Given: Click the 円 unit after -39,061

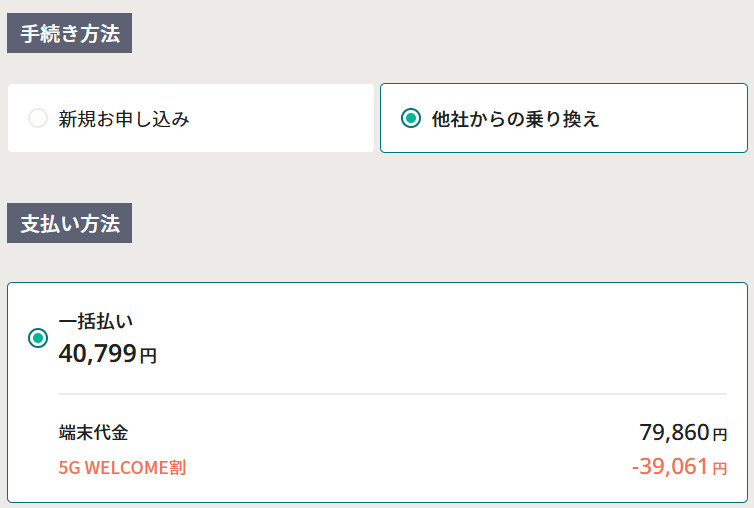Looking at the screenshot, I should click(720, 469).
